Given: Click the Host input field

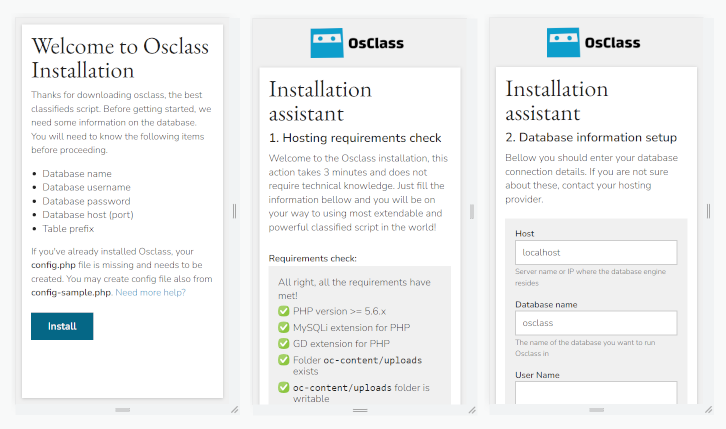Looking at the screenshot, I should 596,253.
